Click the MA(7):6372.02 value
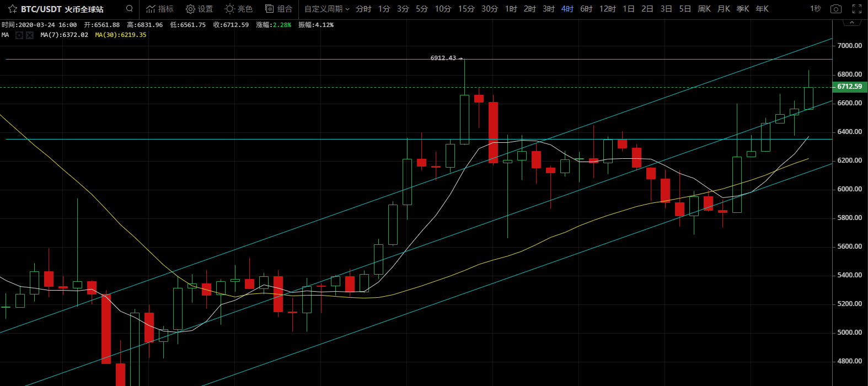Image resolution: width=868 pixels, height=386 pixels. (x=64, y=35)
